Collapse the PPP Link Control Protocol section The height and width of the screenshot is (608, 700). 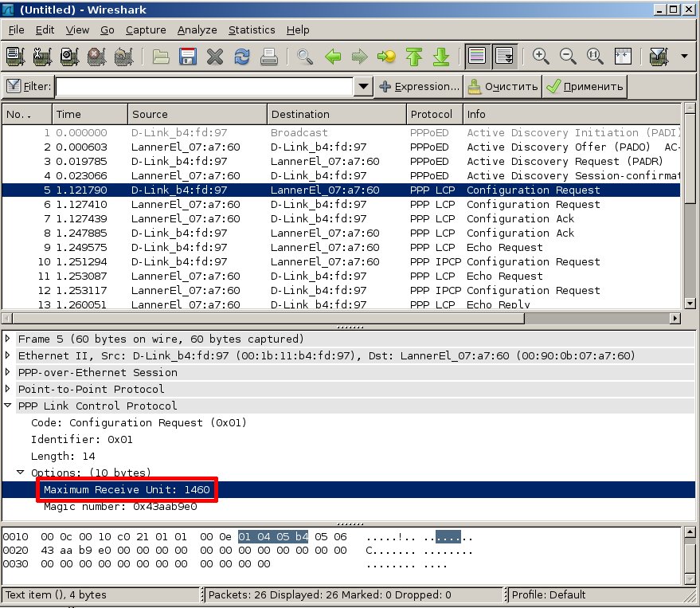click(x=9, y=406)
